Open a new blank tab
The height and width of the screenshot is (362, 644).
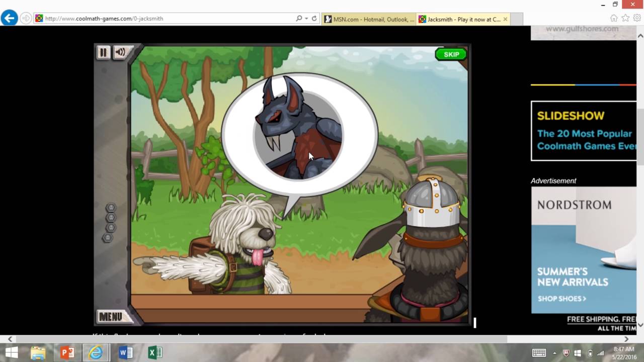pyautogui.click(x=517, y=19)
